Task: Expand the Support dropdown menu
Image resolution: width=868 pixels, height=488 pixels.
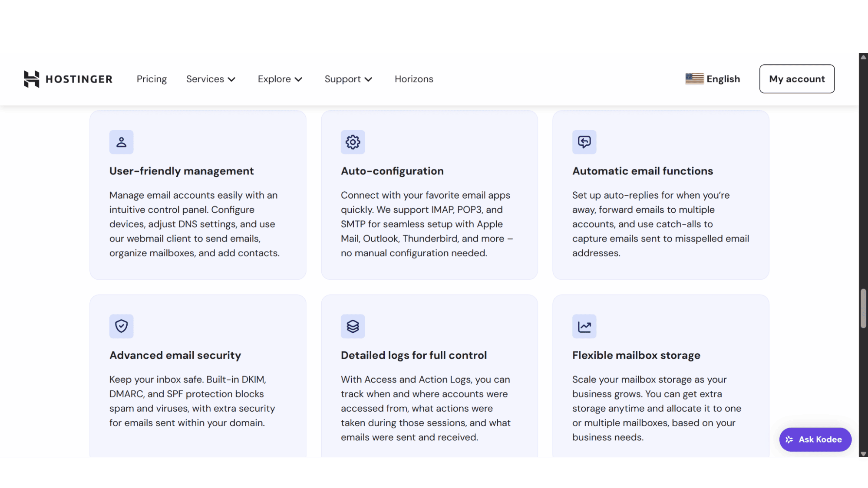Action: point(348,79)
